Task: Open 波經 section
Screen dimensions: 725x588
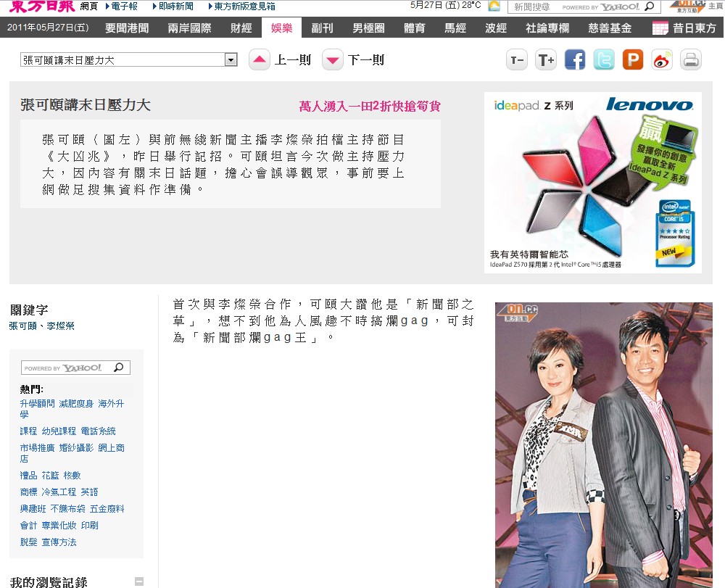Action: click(x=496, y=28)
